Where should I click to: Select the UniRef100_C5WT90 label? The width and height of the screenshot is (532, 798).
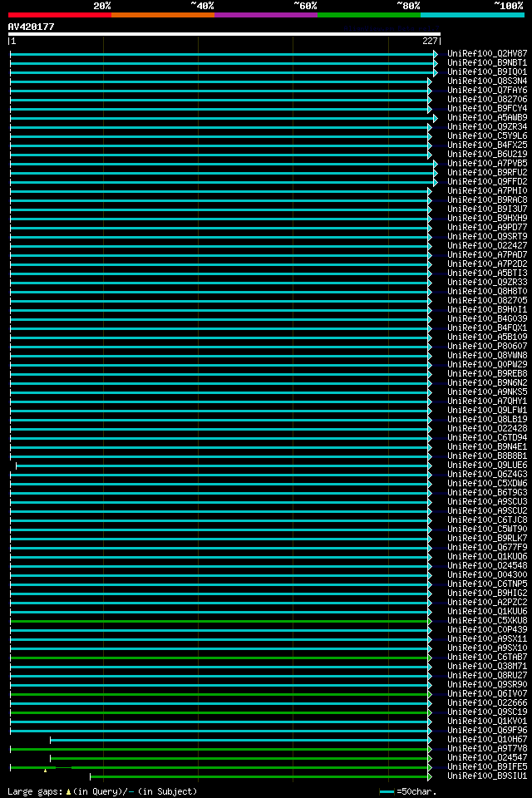[487, 530]
